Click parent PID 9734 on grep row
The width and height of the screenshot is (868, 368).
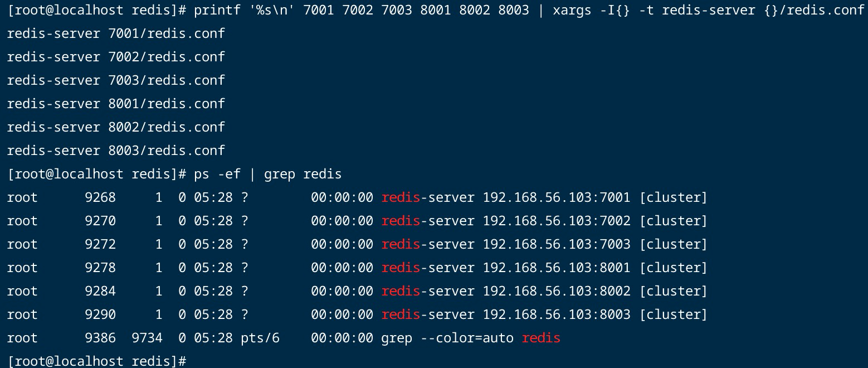(x=147, y=338)
